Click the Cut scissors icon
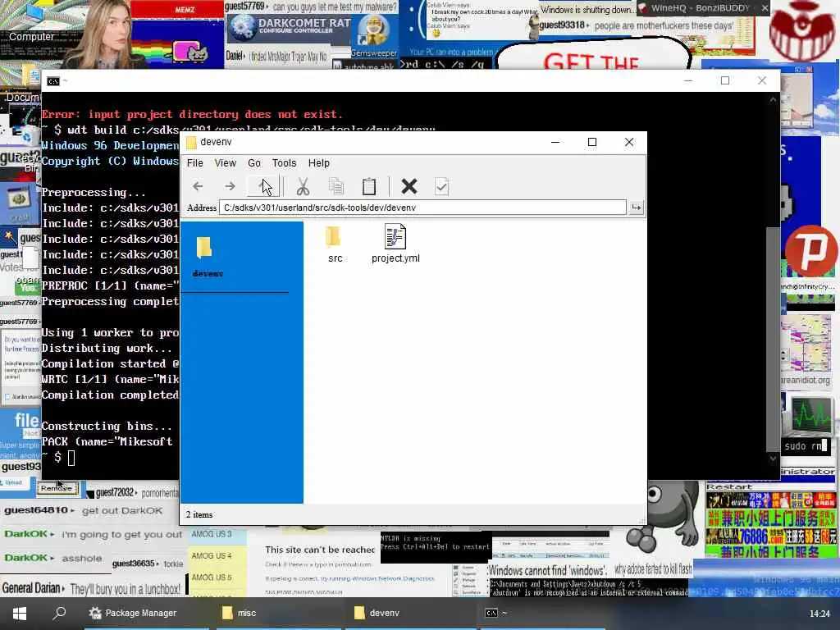Screen dimensions: 840x630 303,186
